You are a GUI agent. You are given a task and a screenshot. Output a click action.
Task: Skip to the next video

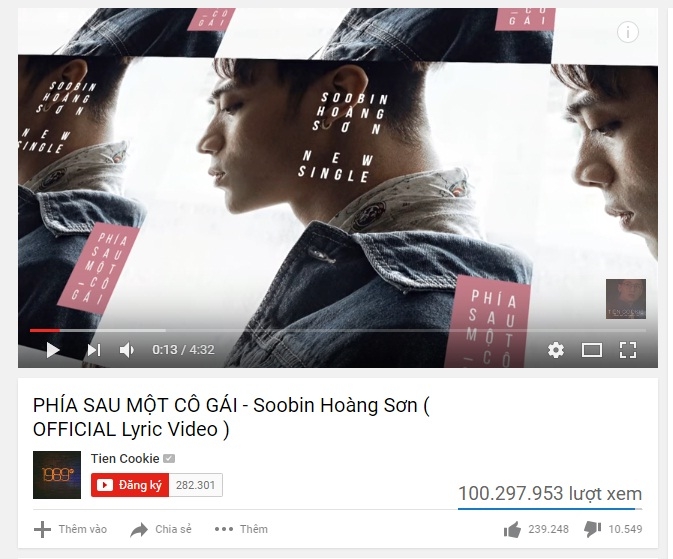pos(94,350)
